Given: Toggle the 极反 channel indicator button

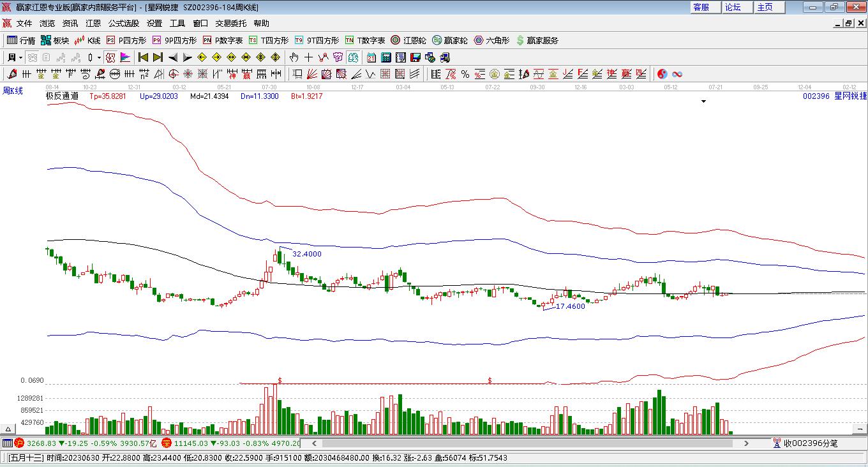Looking at the screenshot, I should pyautogui.click(x=110, y=57).
